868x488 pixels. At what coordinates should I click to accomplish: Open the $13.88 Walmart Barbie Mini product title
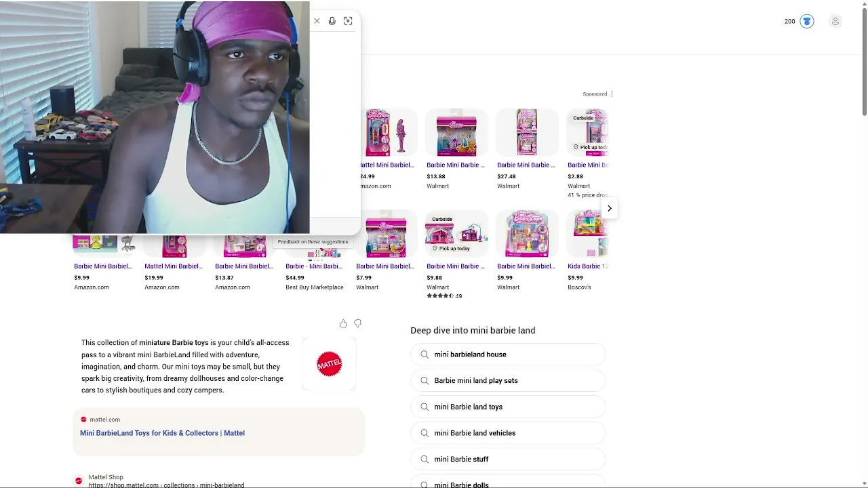pyautogui.click(x=456, y=165)
